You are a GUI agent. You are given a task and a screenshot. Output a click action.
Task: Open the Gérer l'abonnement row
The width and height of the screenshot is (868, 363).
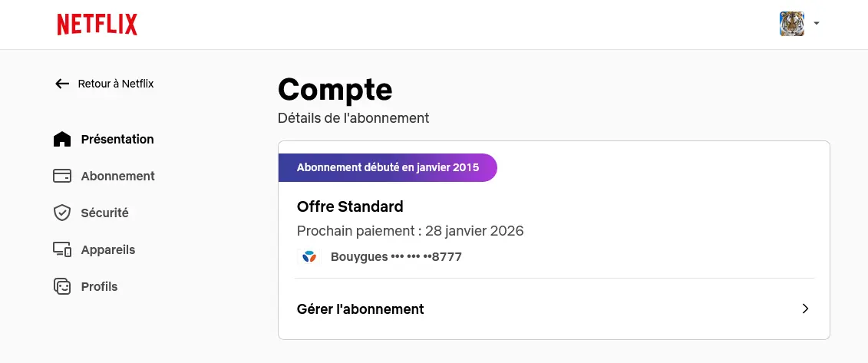(x=553, y=309)
